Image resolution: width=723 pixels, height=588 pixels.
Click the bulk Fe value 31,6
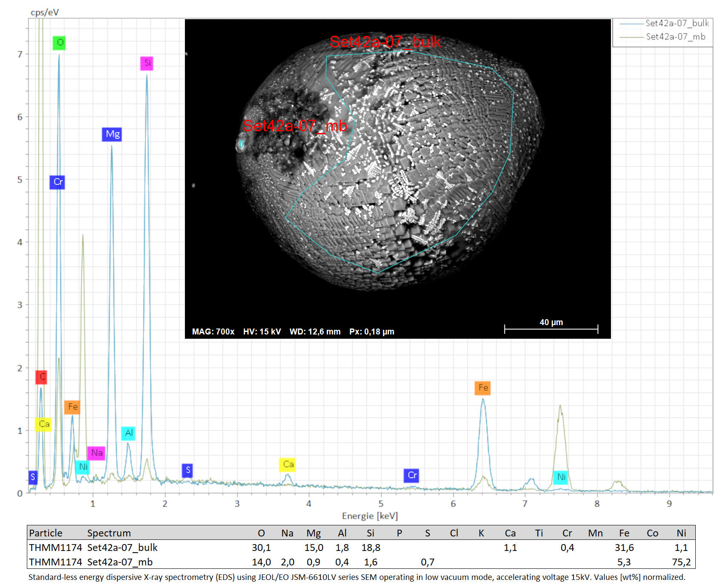(x=624, y=548)
